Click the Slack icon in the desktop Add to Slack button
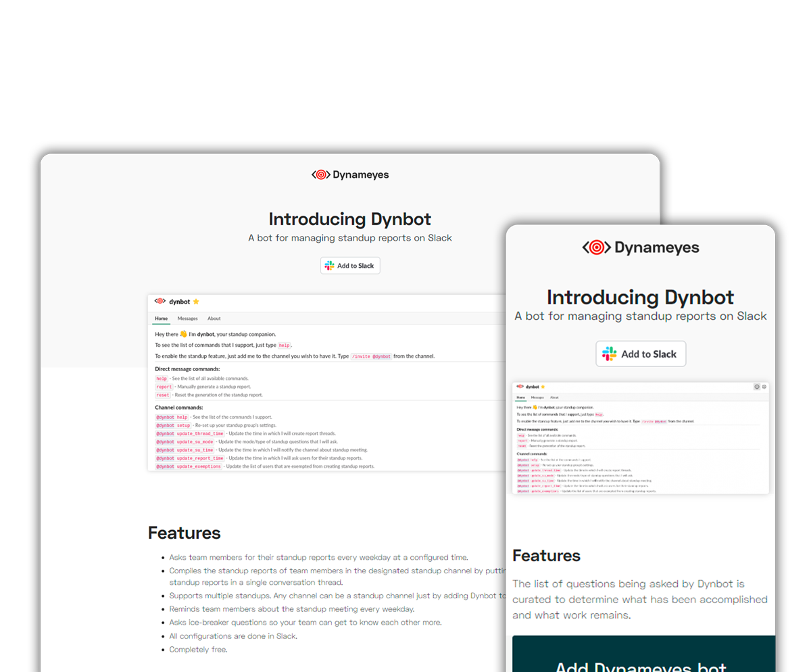The image size is (811, 672). 330,266
